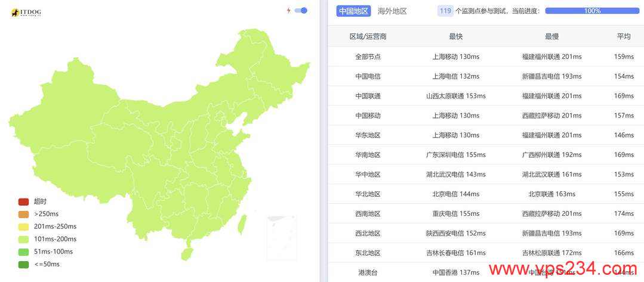The height and width of the screenshot is (282, 644).
Task: Click the 平均 column header
Action: point(624,36)
